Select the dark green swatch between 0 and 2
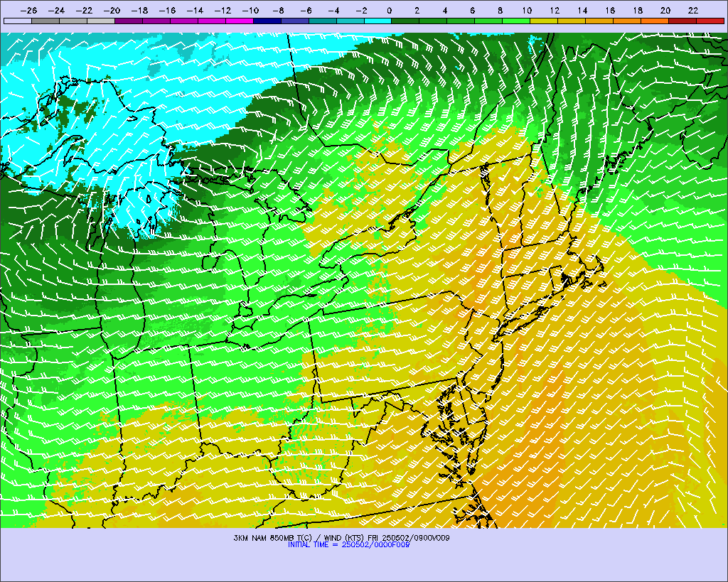728x582 pixels. [405, 21]
